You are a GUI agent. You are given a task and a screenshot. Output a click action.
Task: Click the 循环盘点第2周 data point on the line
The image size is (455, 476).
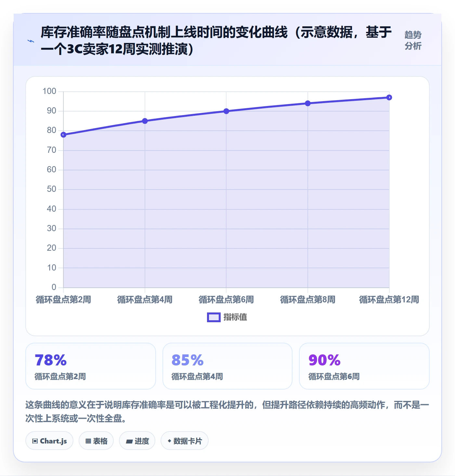point(63,135)
